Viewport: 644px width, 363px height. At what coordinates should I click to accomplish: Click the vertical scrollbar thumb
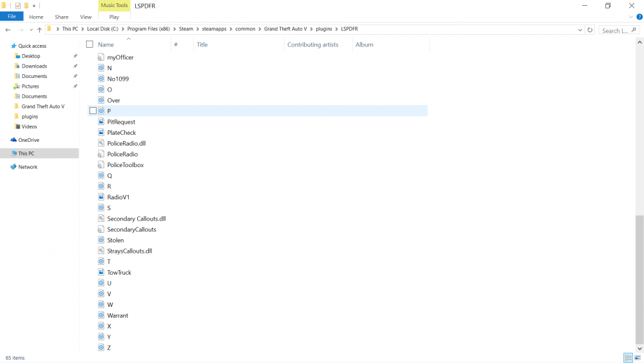tap(639, 280)
